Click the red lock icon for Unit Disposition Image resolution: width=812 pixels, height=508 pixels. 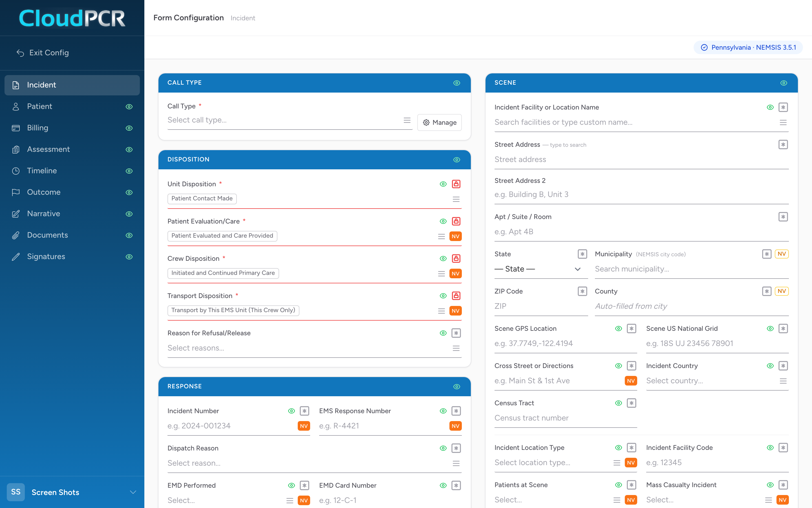click(x=456, y=184)
